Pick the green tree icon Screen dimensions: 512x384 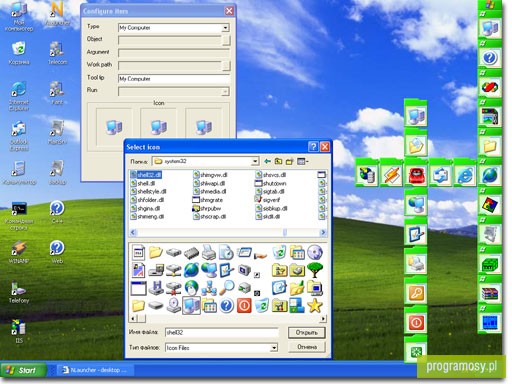pos(315,270)
